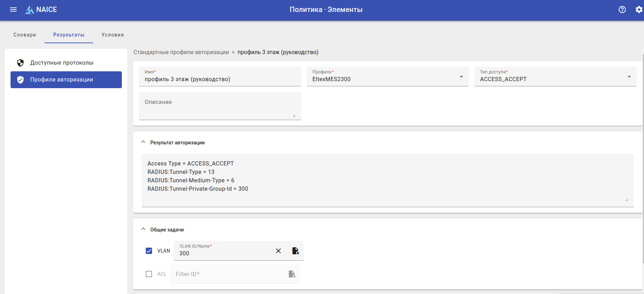Click the Описание text field
This screenshot has width=644, height=294.
pyautogui.click(x=220, y=106)
